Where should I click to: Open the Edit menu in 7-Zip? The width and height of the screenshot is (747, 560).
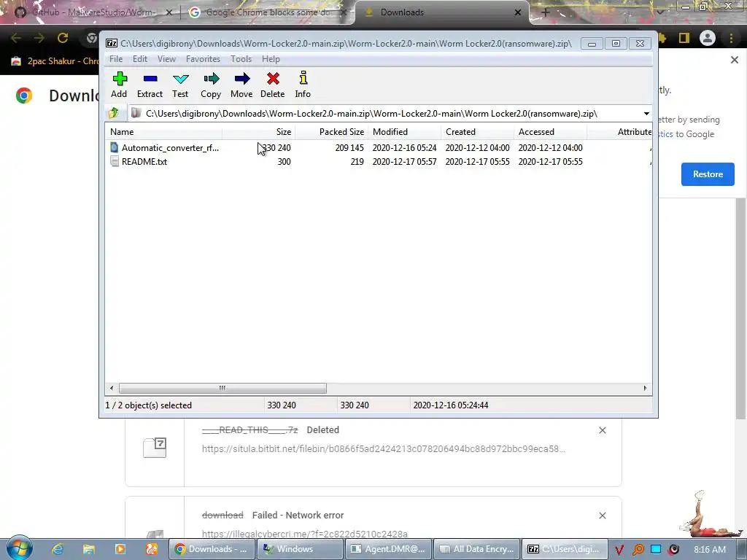point(139,59)
